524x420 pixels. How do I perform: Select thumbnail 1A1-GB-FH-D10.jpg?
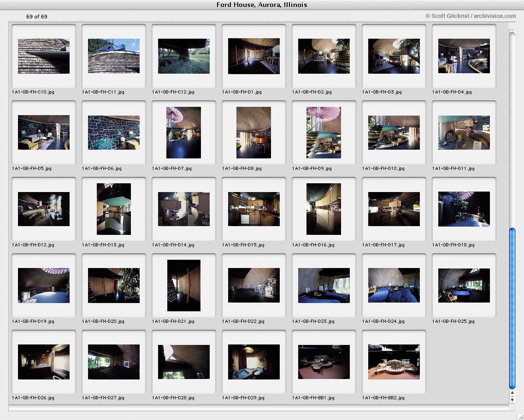click(x=394, y=133)
